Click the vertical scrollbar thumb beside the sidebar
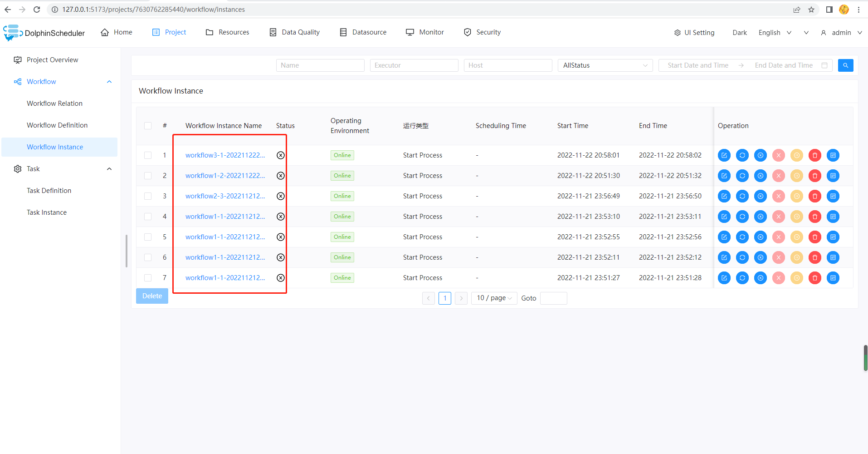 [x=127, y=251]
